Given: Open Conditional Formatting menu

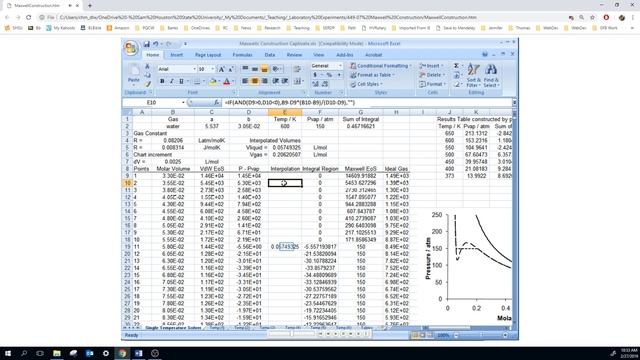Looking at the screenshot, I should tap(380, 66).
